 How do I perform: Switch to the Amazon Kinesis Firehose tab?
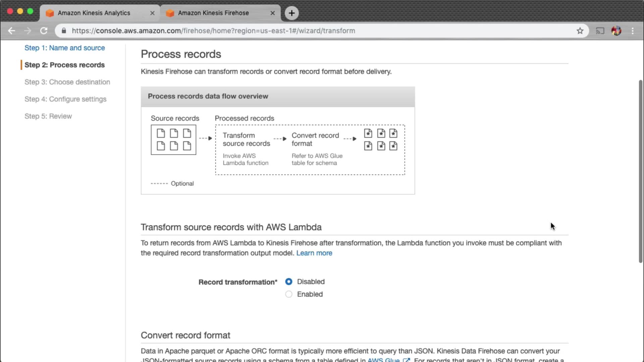click(213, 13)
